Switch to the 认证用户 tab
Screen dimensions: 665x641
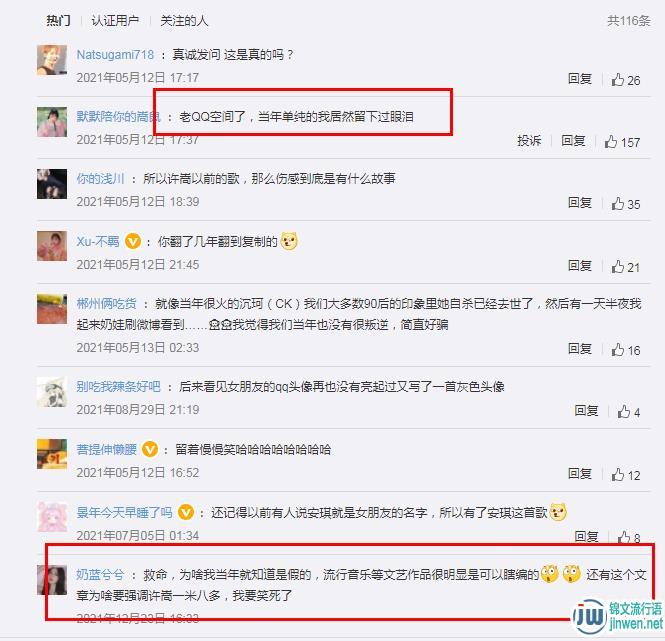(x=115, y=20)
